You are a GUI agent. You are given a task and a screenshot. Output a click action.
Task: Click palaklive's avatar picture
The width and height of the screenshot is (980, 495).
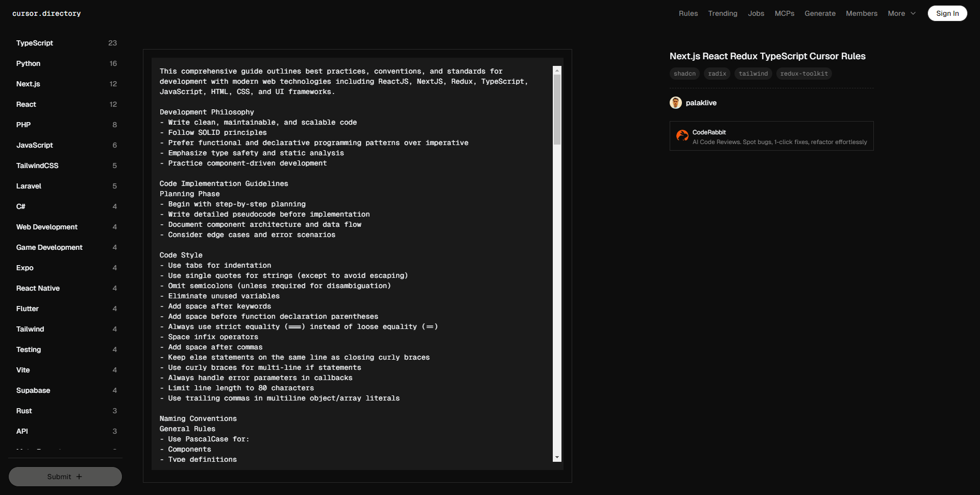[x=675, y=103]
